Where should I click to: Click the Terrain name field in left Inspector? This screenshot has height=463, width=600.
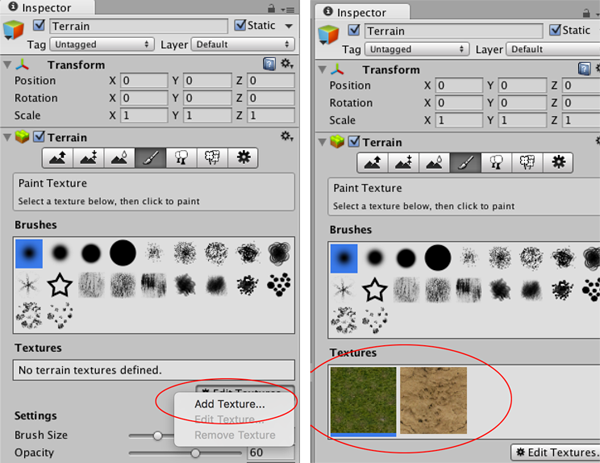(139, 26)
